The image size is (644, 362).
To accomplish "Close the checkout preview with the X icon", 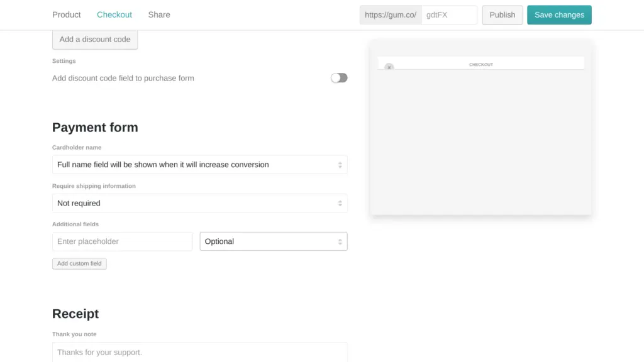I will 389,67.
